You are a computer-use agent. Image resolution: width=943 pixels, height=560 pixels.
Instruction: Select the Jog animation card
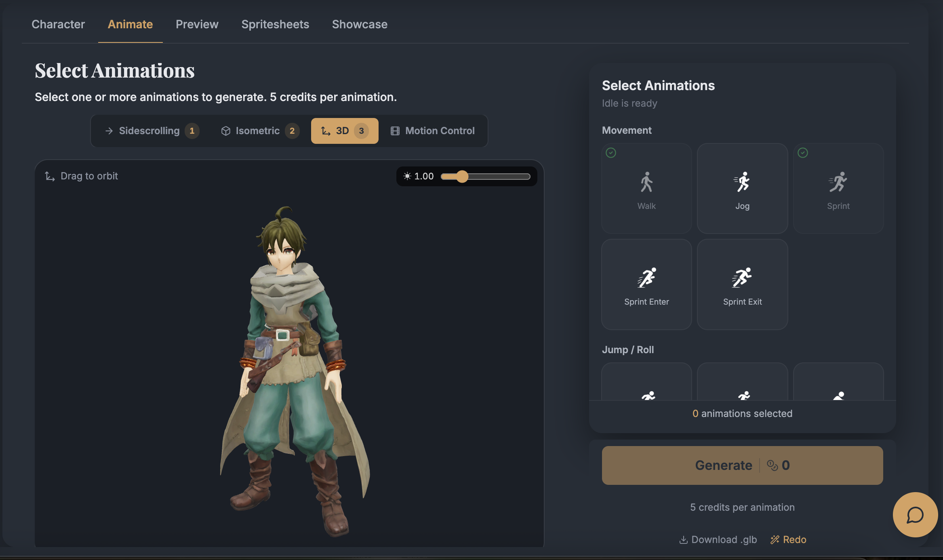742,188
